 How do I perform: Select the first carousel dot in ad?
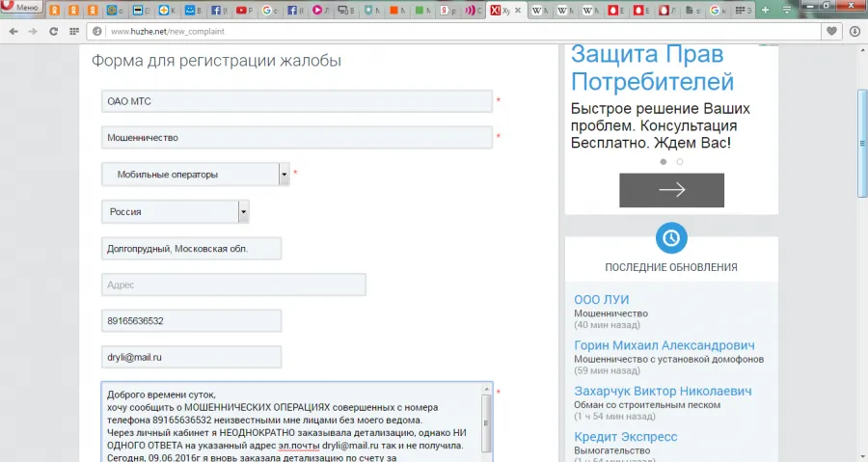pos(664,162)
